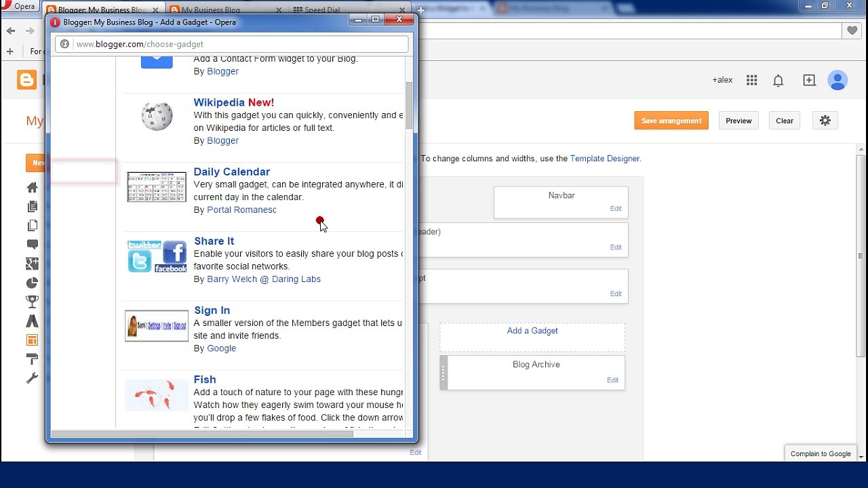
Task: Click the browser forward arrow
Action: click(x=30, y=30)
